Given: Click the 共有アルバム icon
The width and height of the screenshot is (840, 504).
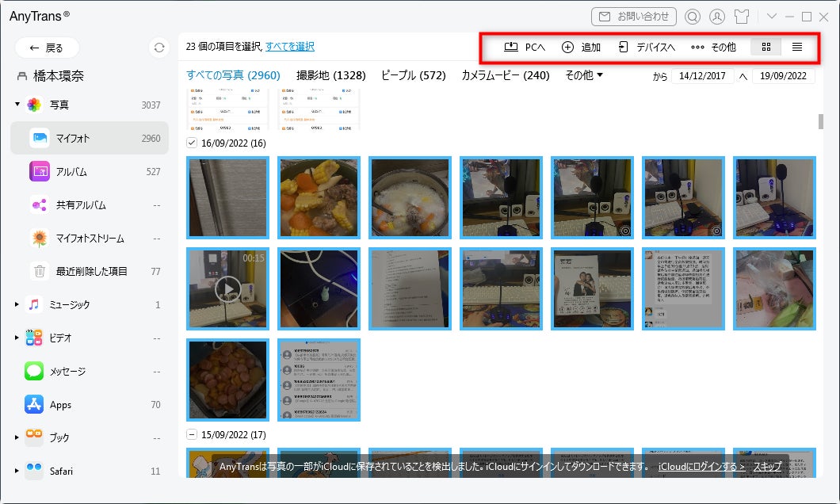Looking at the screenshot, I should coord(40,204).
